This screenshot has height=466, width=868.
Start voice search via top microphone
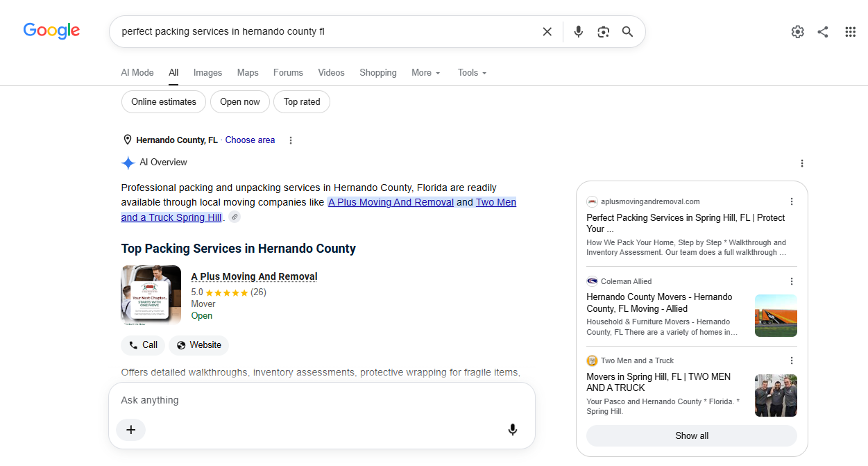(x=579, y=32)
